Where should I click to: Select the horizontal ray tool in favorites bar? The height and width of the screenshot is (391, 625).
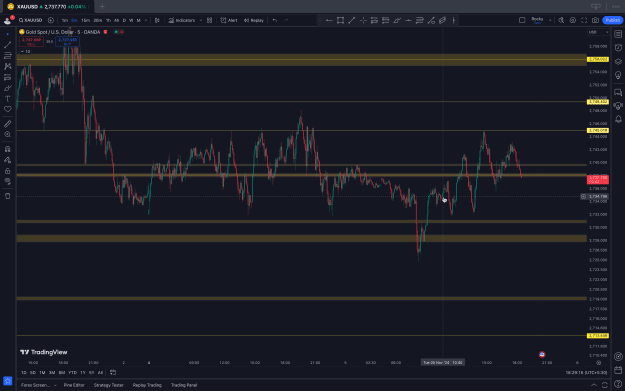(329, 20)
